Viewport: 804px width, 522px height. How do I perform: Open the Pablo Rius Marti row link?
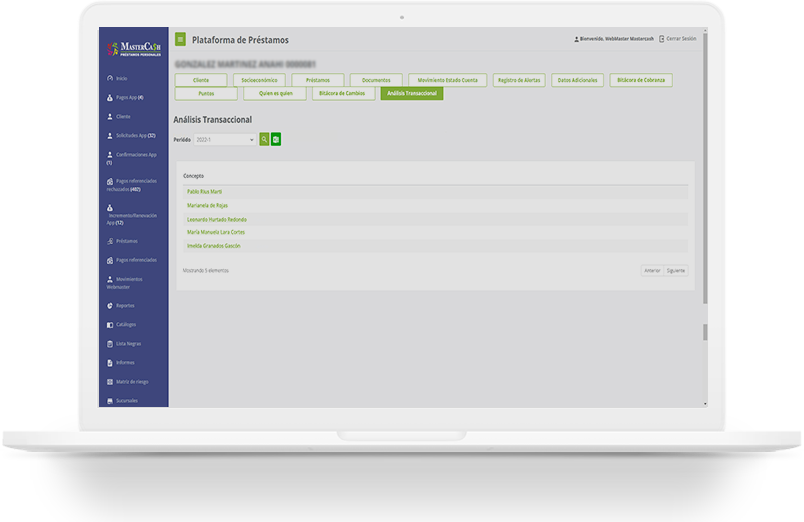204,191
